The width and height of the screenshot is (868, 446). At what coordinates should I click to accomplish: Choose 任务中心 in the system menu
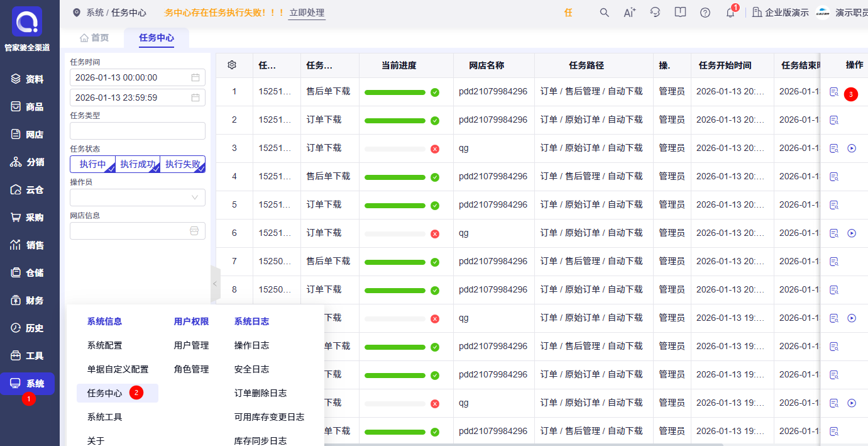coord(118,393)
